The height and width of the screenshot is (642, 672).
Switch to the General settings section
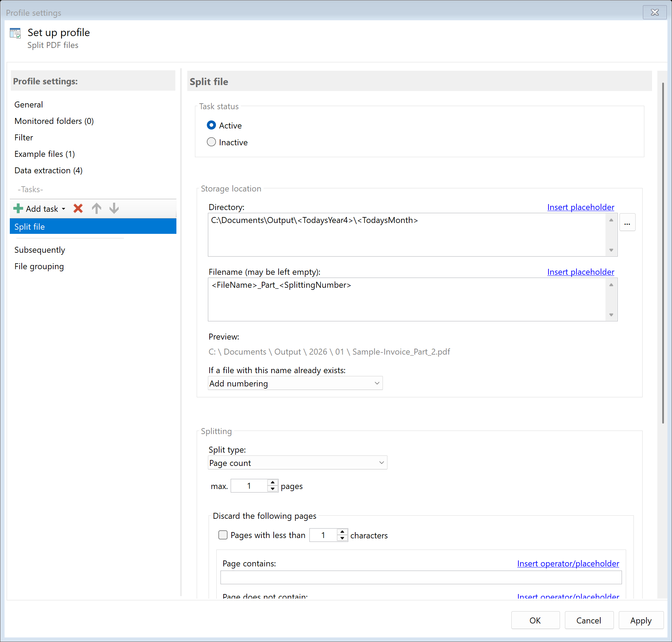(28, 104)
